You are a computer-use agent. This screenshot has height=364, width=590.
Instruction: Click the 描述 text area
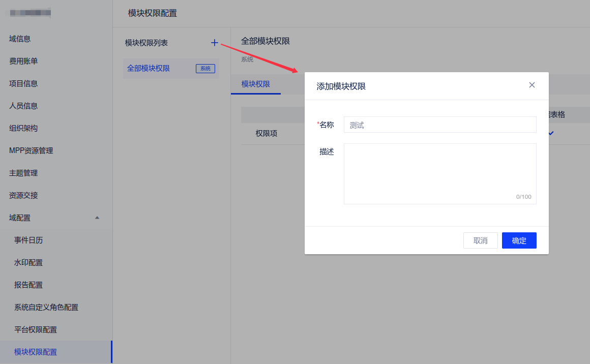pyautogui.click(x=439, y=173)
